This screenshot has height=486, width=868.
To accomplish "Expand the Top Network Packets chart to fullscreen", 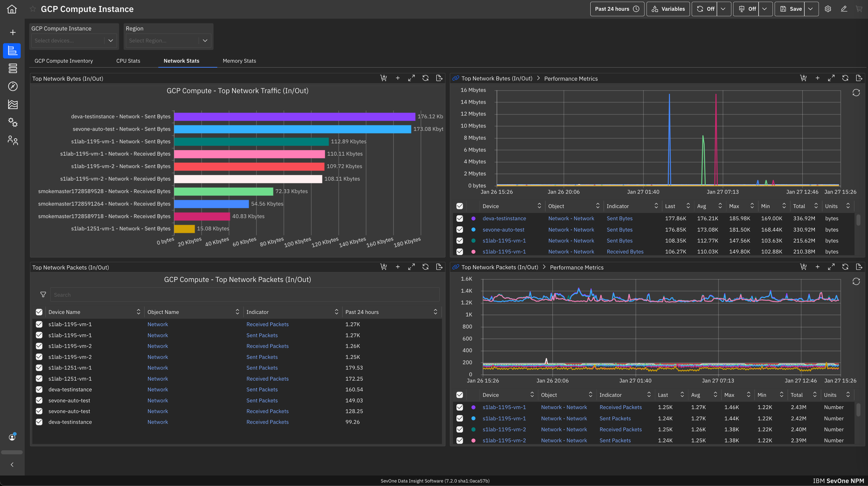I will [412, 267].
